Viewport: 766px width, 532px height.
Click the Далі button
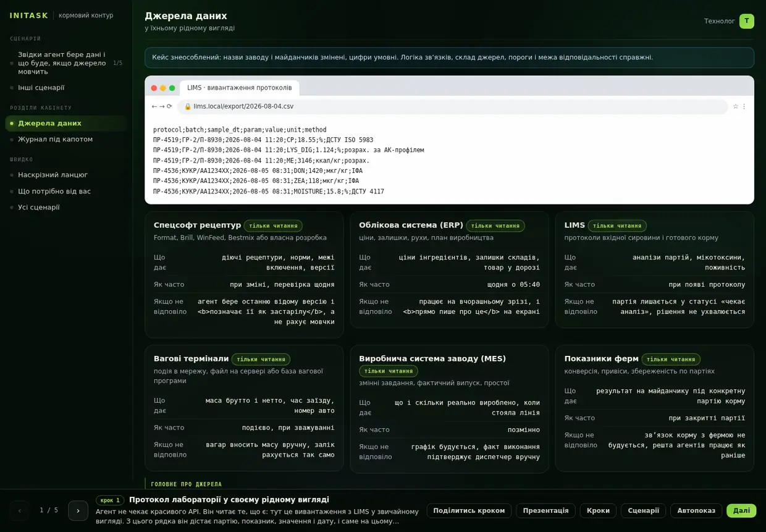741,510
